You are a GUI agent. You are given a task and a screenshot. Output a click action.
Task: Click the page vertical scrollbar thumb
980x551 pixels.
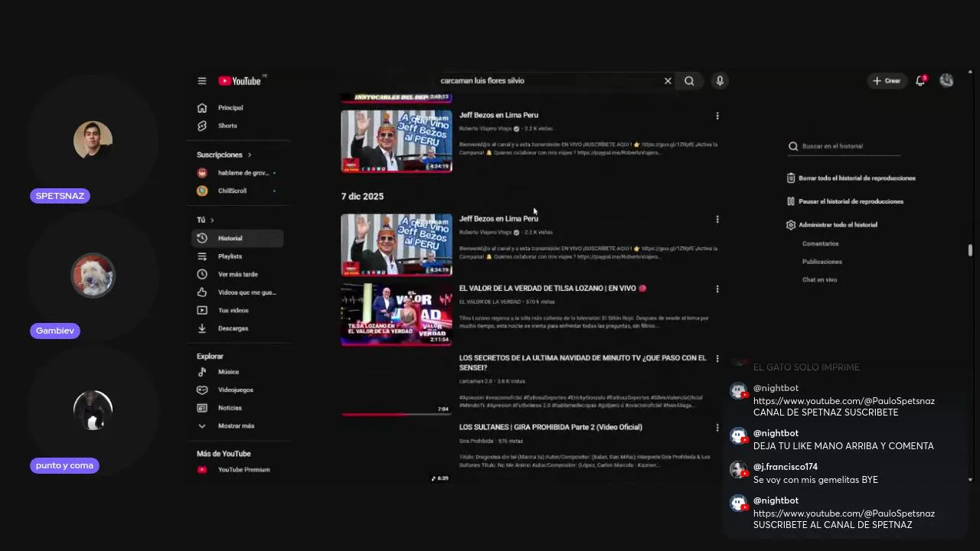click(x=970, y=250)
